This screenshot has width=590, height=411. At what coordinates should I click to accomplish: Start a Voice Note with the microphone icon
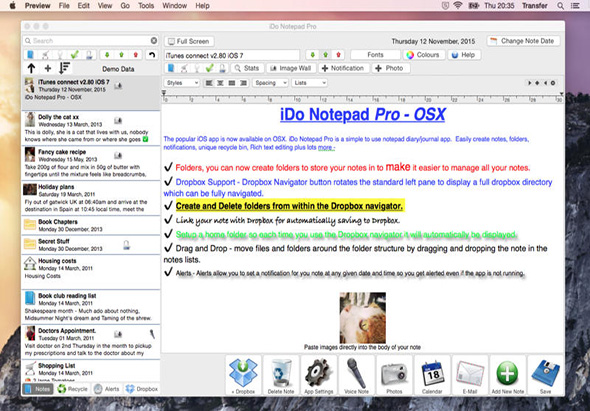356,375
